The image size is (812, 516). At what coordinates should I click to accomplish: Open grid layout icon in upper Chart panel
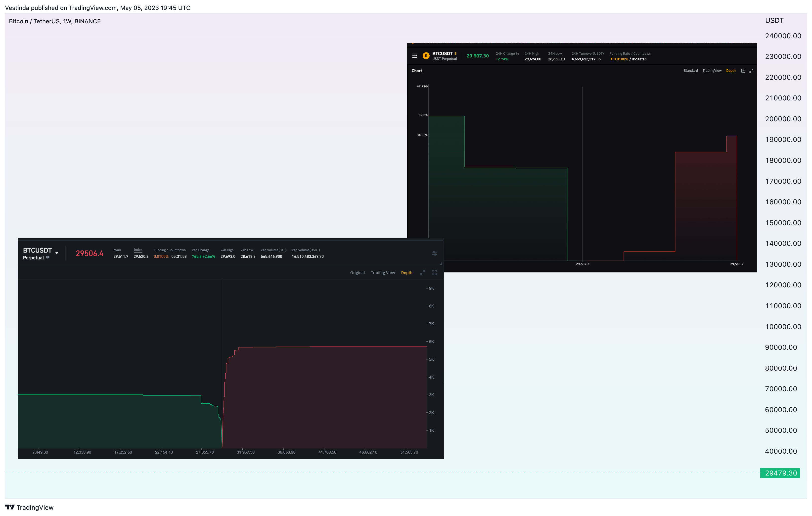point(743,71)
